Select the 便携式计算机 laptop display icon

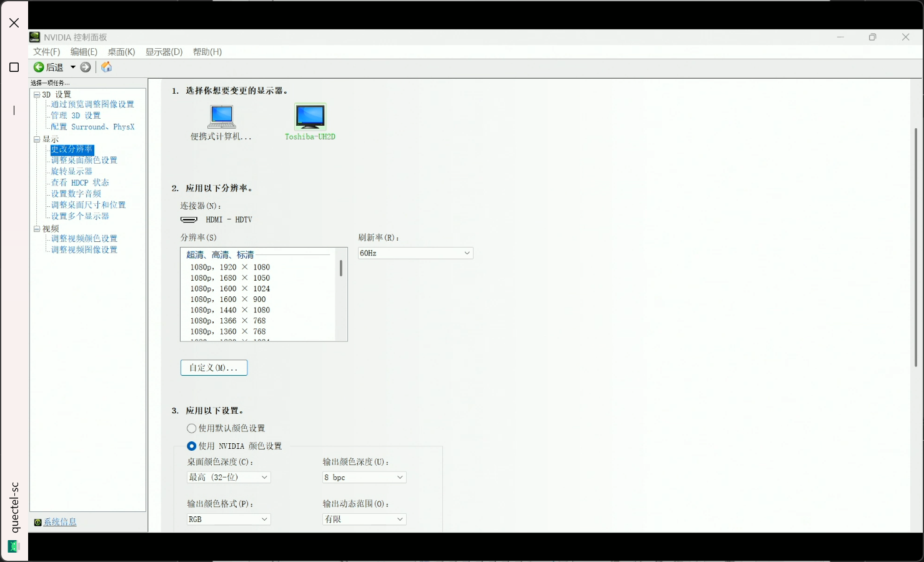(221, 117)
